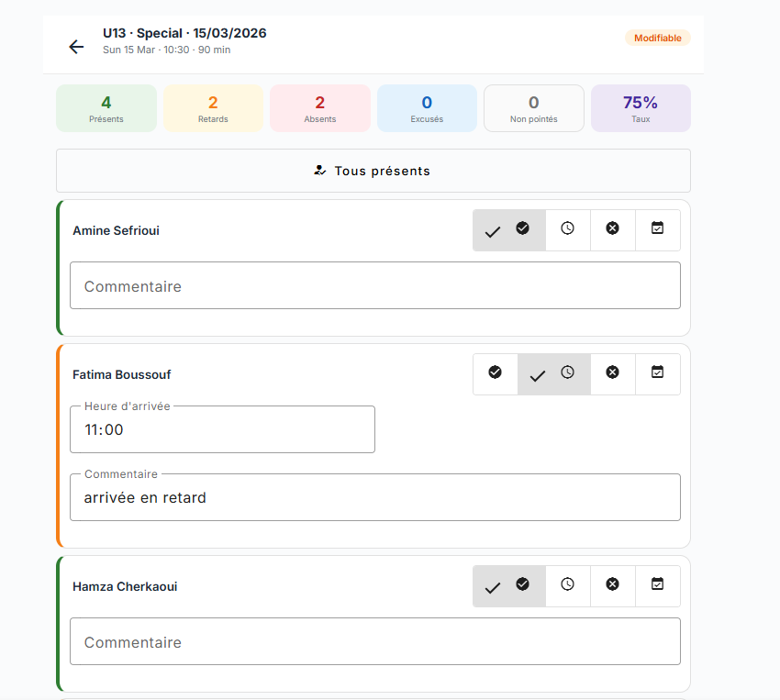The image size is (780, 700).
Task: Go back using the left arrow icon
Action: tap(76, 47)
